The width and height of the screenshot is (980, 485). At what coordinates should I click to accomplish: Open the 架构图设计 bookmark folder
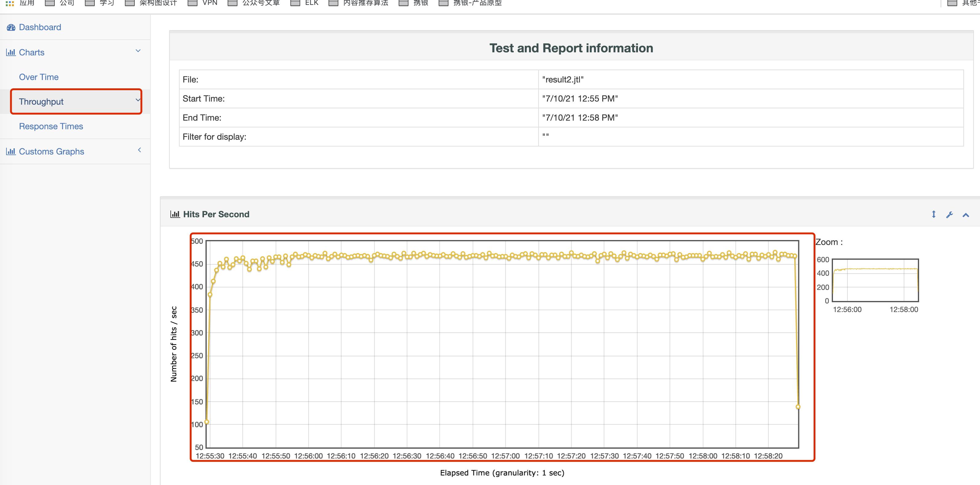tap(151, 3)
